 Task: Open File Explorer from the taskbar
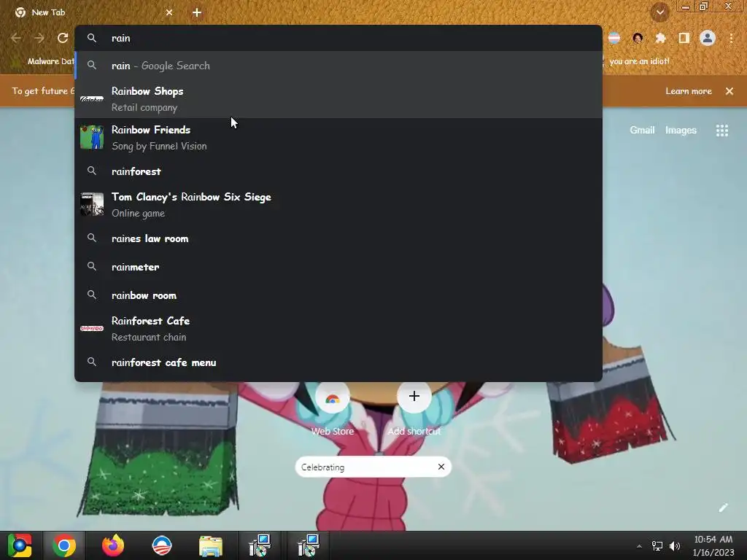(x=211, y=545)
